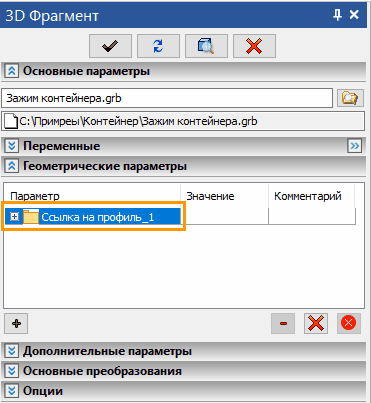
Task: Confirm with the checkmark OK icon
Action: pos(110,46)
